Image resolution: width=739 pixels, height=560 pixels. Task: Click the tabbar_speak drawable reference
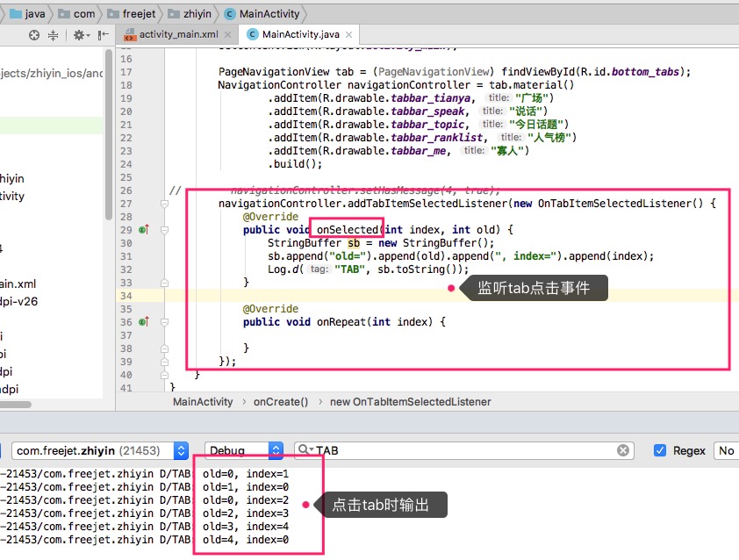coord(427,111)
